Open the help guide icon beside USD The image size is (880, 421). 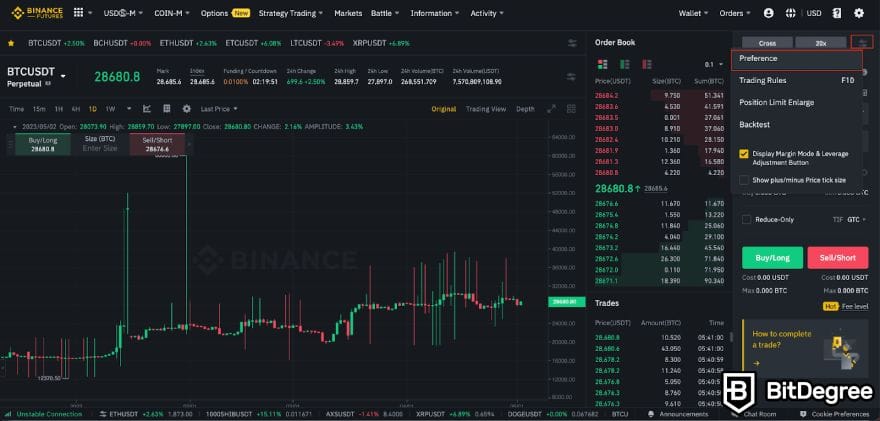tap(837, 13)
